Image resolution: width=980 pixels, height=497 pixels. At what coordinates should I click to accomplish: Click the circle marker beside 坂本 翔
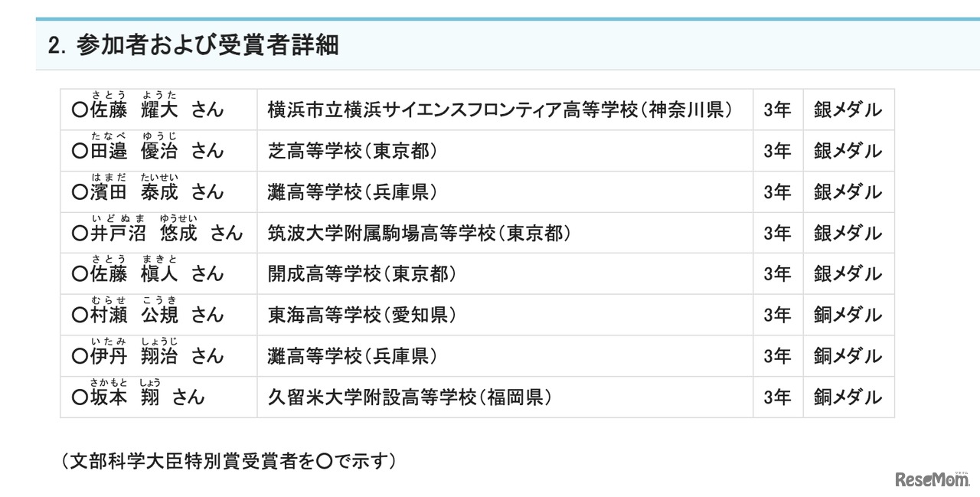[80, 397]
